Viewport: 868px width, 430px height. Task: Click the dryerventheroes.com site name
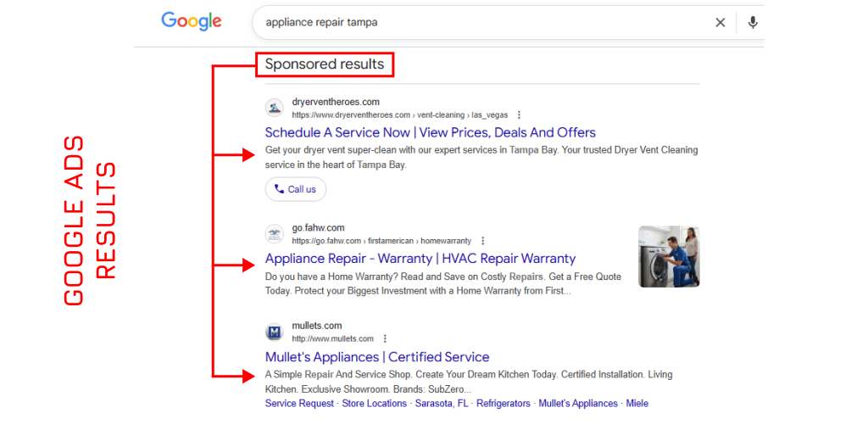[x=336, y=102]
